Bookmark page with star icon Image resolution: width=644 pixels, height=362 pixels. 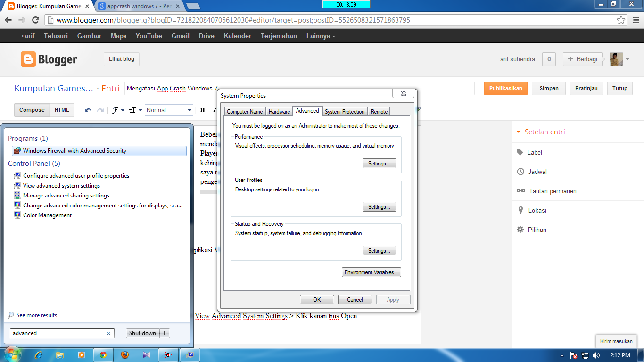[x=621, y=20]
